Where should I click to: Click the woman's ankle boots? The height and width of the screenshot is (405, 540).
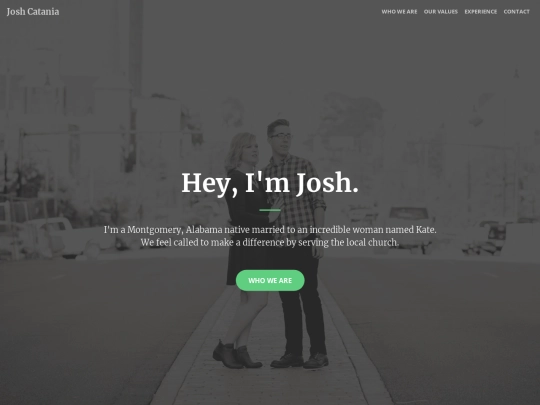tap(237, 355)
